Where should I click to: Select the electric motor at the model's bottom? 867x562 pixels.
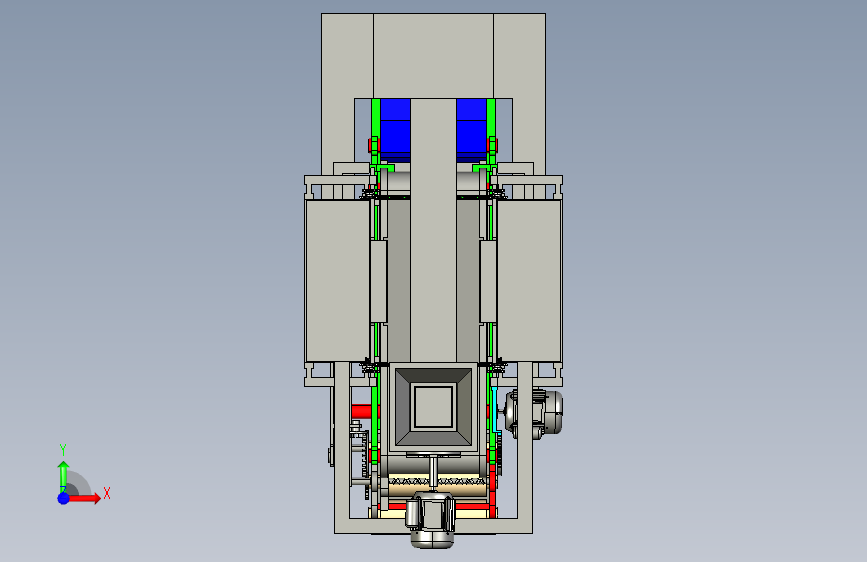click(x=431, y=520)
